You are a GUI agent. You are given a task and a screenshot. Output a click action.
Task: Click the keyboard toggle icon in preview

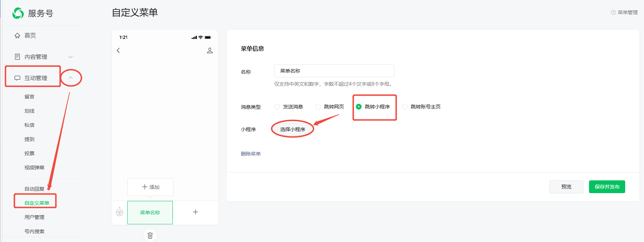point(120,212)
